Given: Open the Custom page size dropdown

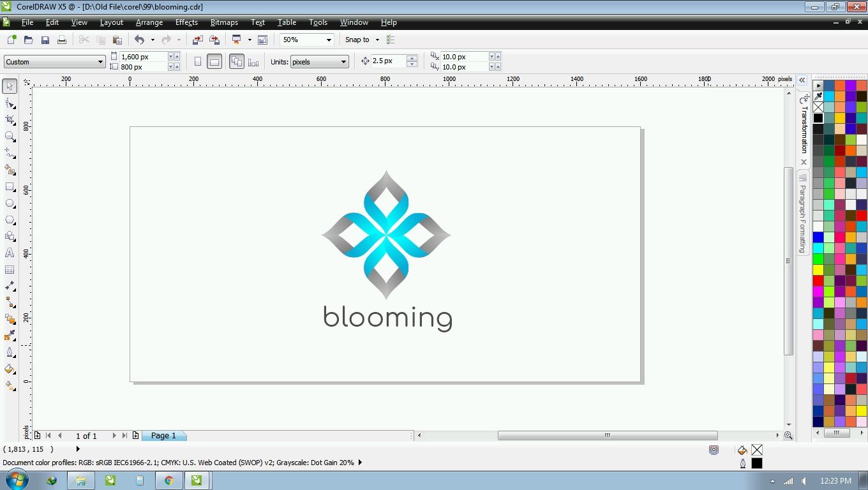Looking at the screenshot, I should [x=101, y=62].
